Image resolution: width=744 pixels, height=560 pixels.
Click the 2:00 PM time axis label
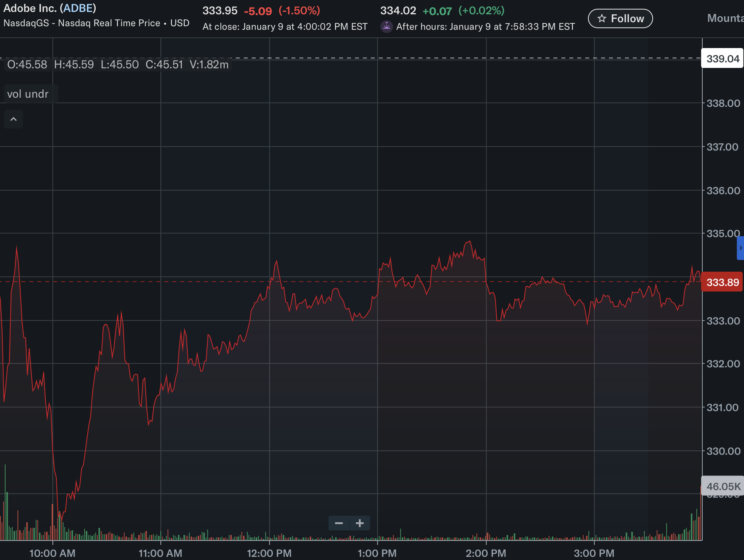486,553
